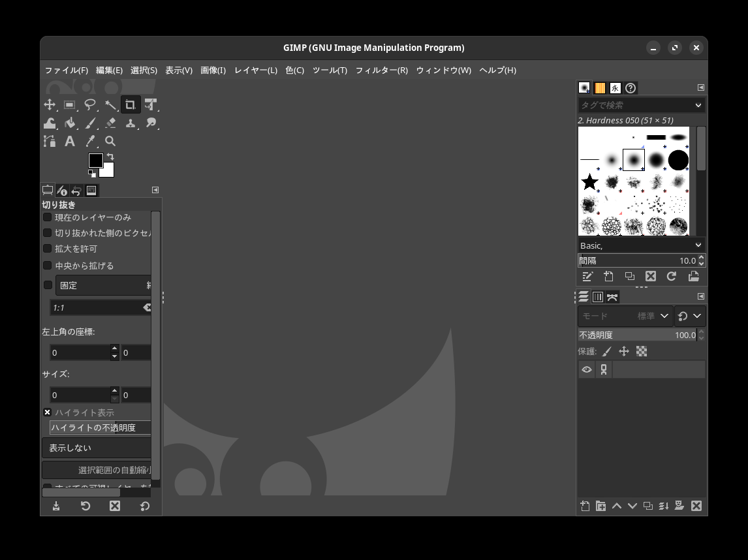Reset tool options to defaults
Image resolution: width=748 pixels, height=560 pixels.
click(x=144, y=506)
